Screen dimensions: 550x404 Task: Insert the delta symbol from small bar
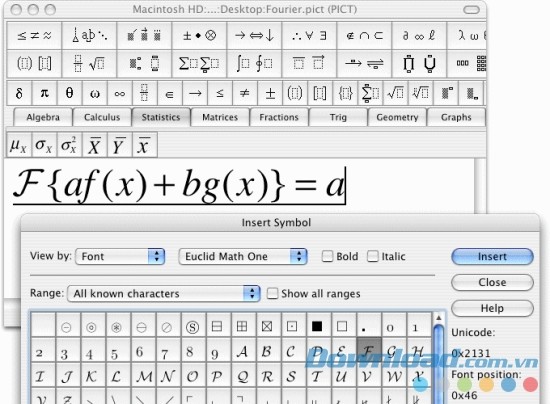click(19, 93)
